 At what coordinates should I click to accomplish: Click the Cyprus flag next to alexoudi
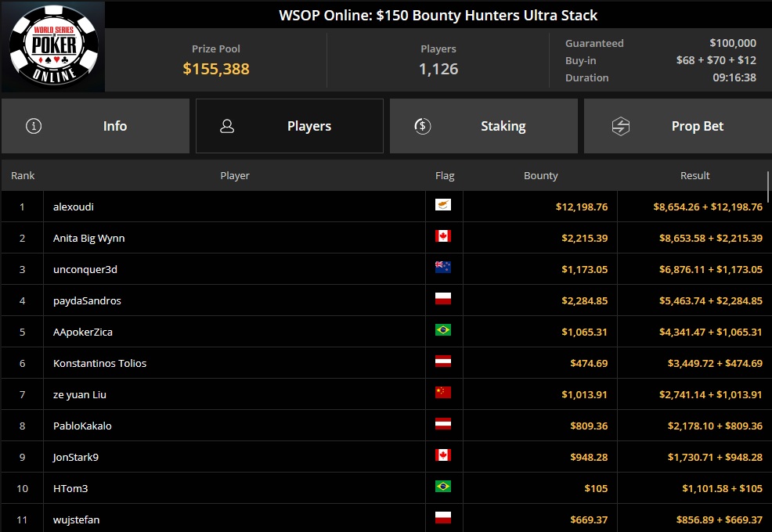(443, 205)
